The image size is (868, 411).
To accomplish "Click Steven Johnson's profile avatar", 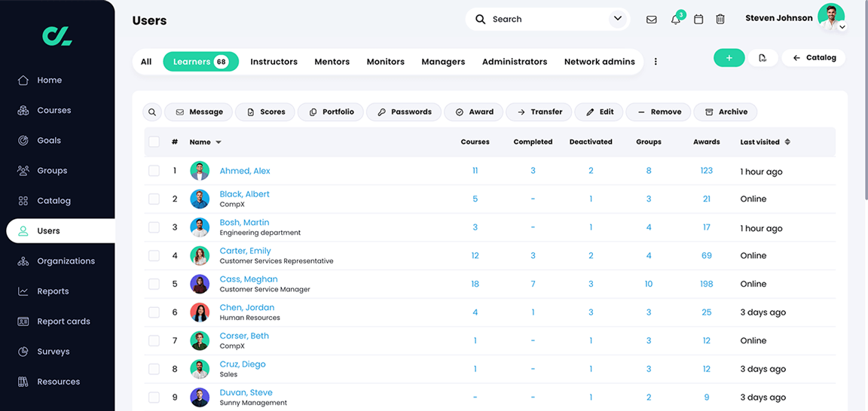I will (x=831, y=17).
